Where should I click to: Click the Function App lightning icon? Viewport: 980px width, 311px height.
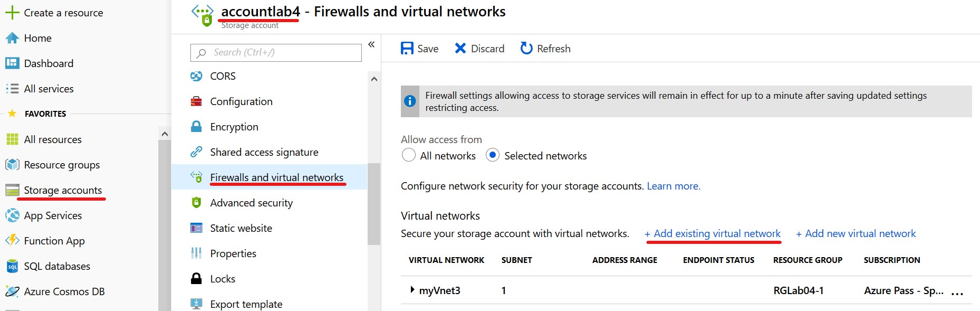[12, 241]
